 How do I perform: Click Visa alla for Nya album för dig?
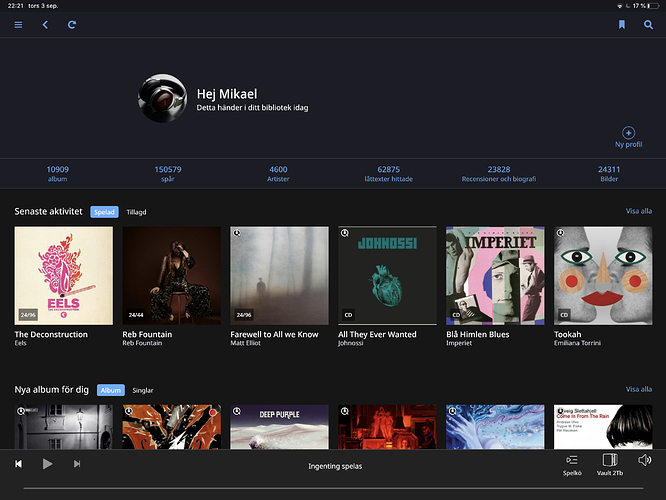638,389
